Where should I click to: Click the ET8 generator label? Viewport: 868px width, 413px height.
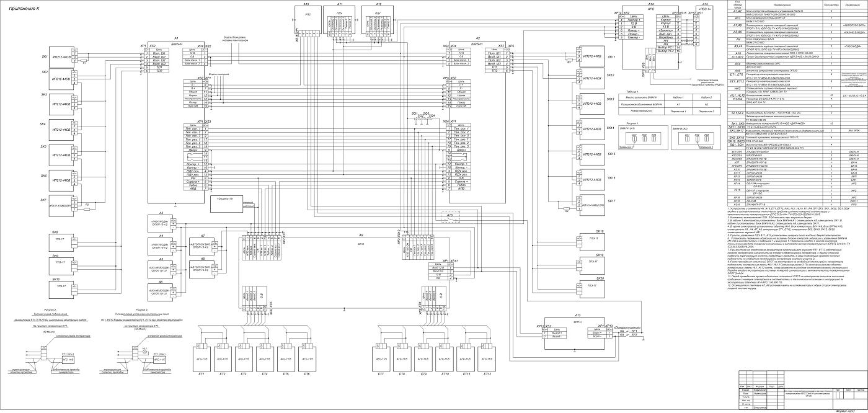[x=402, y=375]
